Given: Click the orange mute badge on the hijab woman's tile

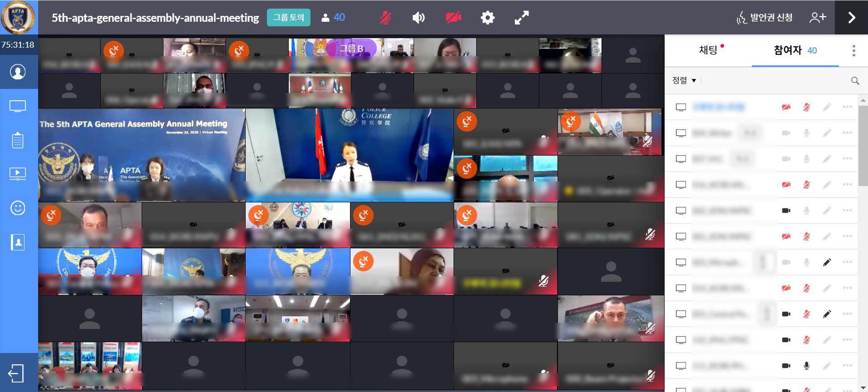Looking at the screenshot, I should click(363, 261).
